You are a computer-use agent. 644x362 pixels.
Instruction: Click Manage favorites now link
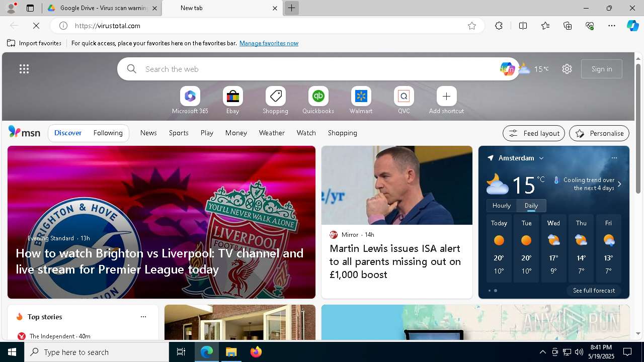pos(269,43)
